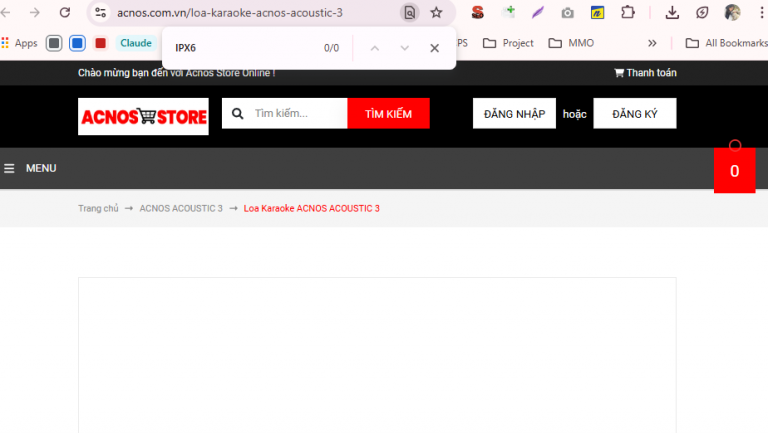This screenshot has width=768, height=433.
Task: Close the find-in-page bar
Action: point(434,48)
